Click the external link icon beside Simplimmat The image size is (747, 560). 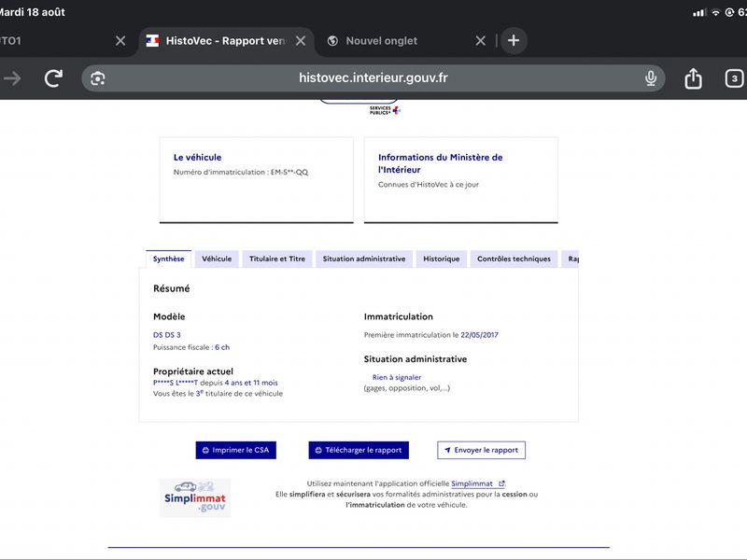501,483
